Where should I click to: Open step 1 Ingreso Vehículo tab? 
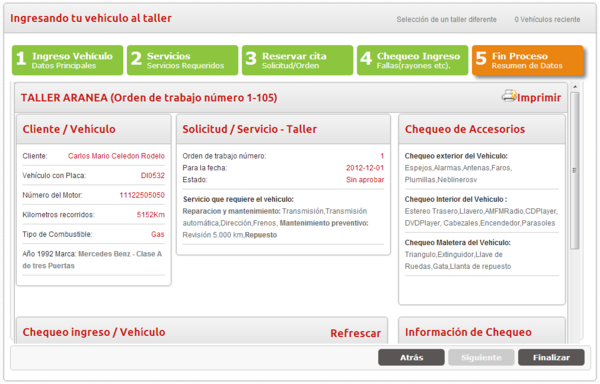tap(67, 60)
